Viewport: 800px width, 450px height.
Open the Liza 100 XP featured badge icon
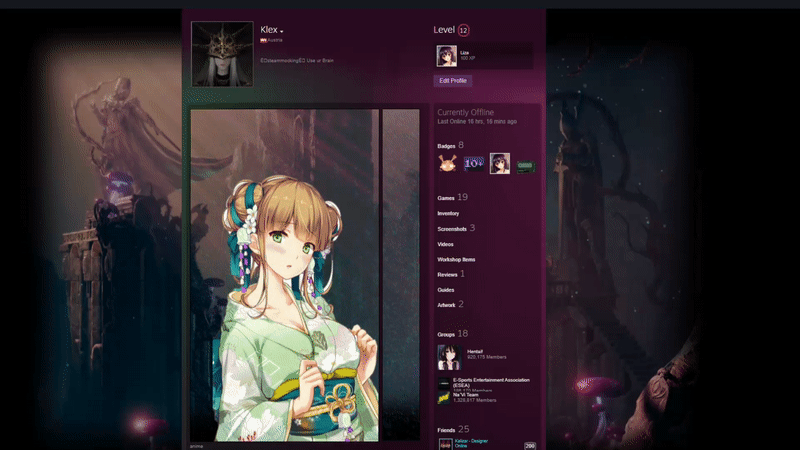click(x=446, y=56)
